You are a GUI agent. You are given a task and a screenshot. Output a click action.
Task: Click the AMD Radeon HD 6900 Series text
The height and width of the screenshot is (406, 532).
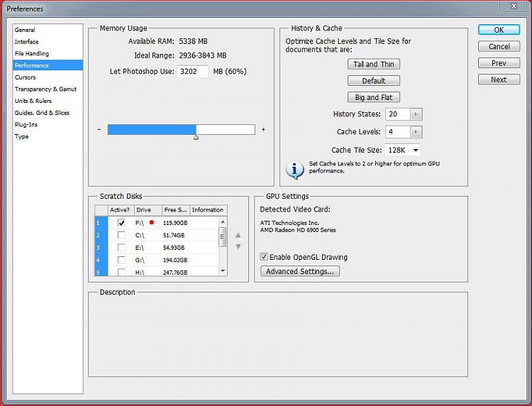coord(298,230)
